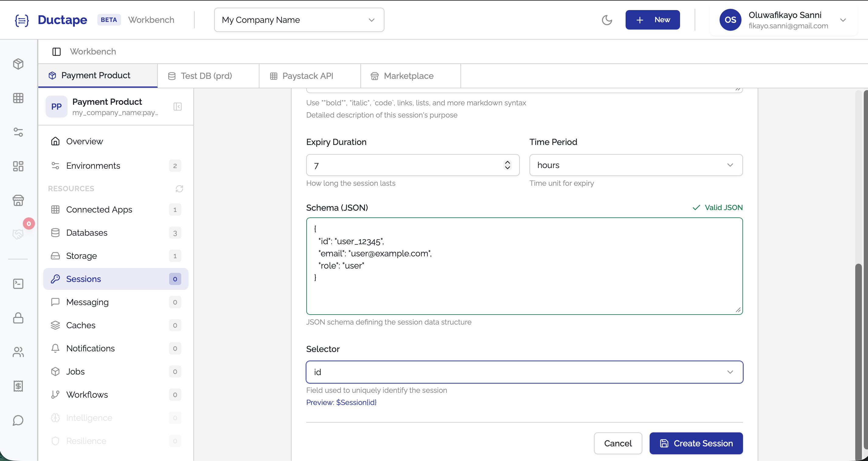The height and width of the screenshot is (461, 868).
Task: Open the Notifications resource entry
Action: pos(90,348)
